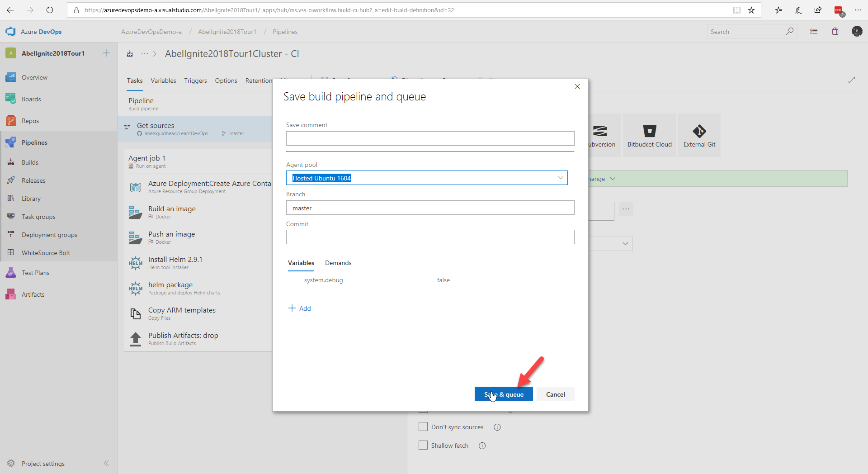Click the browser refresh button
The image size is (868, 474).
coord(50,10)
